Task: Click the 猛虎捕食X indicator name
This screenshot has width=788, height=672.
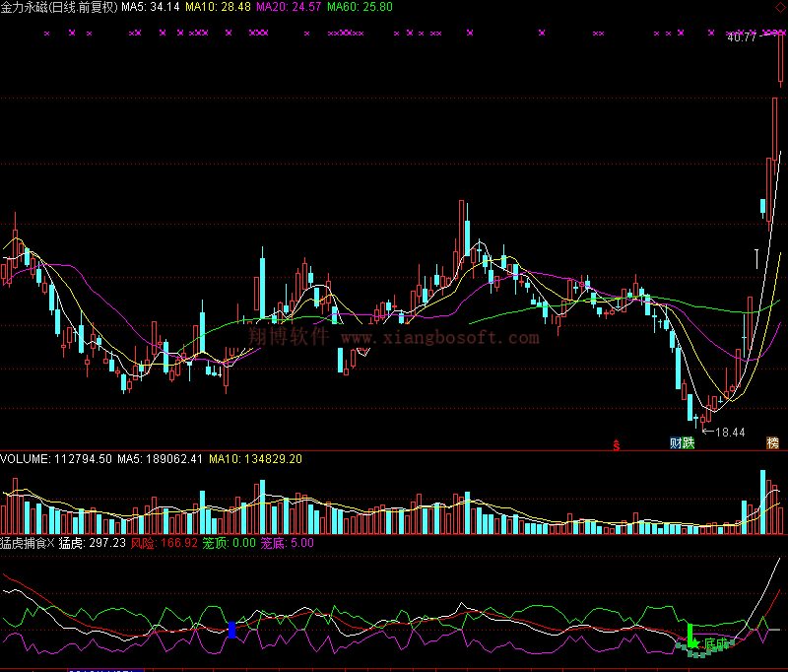Action: (x=28, y=543)
